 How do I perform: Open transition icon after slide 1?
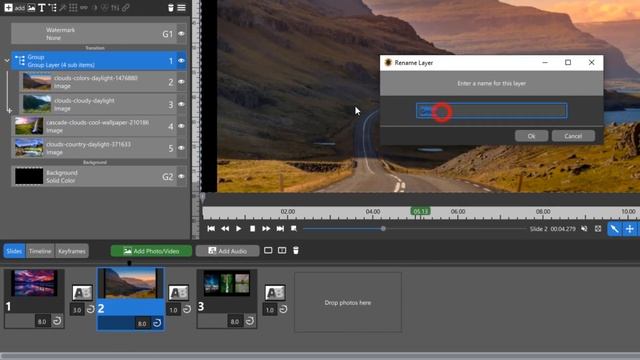tap(82, 293)
